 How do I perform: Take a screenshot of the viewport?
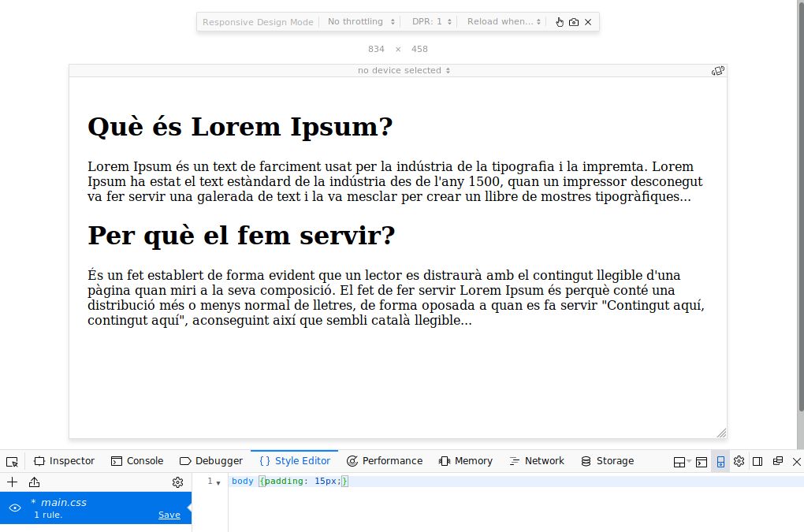574,22
